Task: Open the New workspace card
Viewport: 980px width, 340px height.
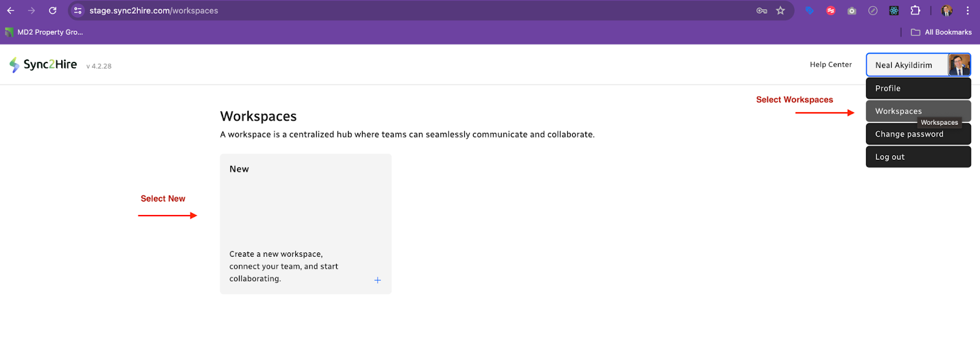Action: (x=306, y=224)
